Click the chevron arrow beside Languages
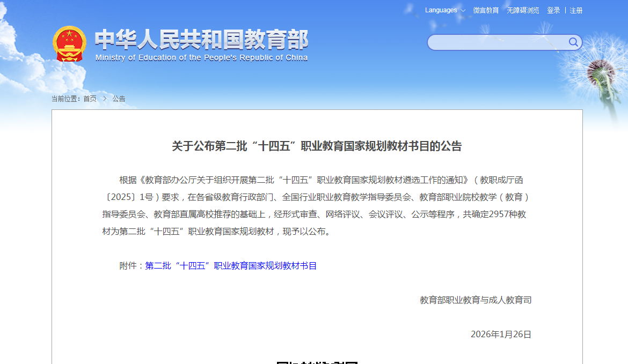628x364 pixels. [463, 11]
